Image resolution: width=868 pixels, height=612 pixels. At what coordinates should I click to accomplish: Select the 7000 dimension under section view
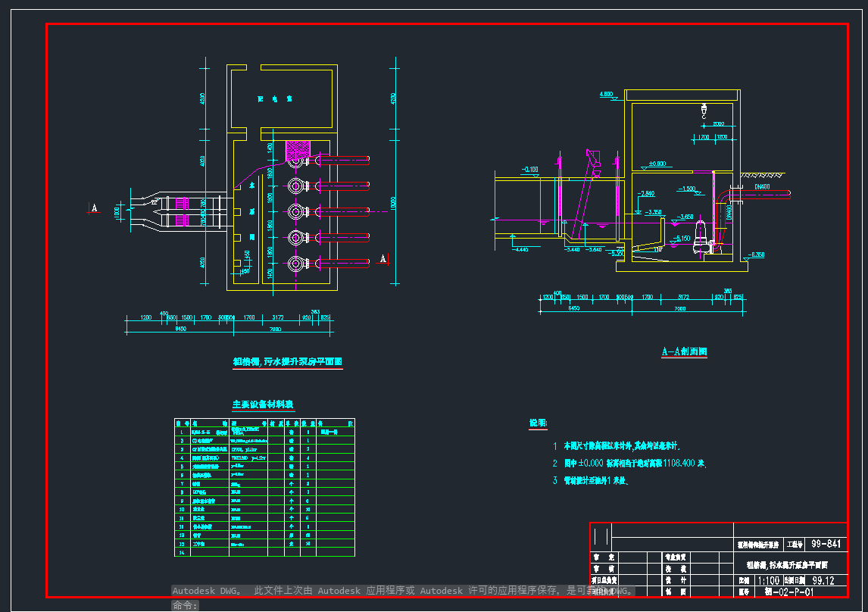pyautogui.click(x=680, y=309)
